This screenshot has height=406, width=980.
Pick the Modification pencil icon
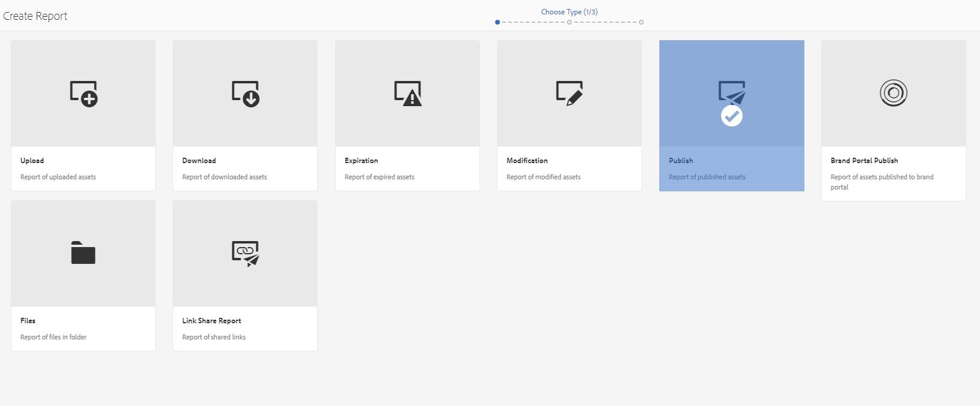point(569,94)
